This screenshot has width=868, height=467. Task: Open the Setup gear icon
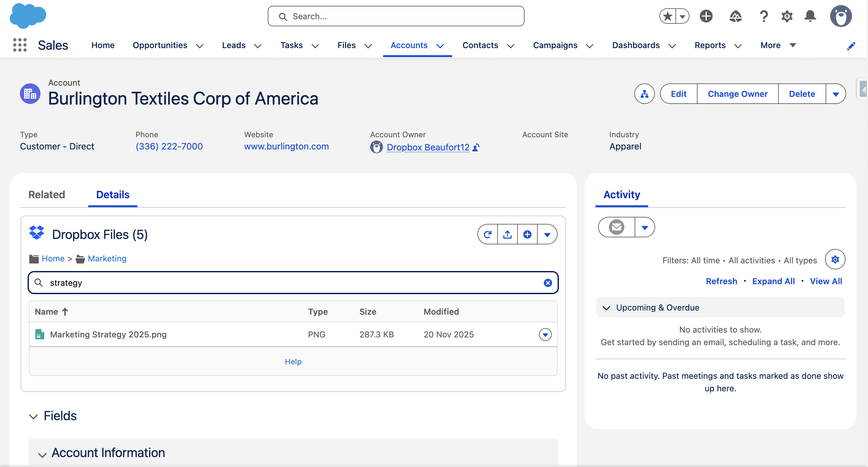pos(787,16)
